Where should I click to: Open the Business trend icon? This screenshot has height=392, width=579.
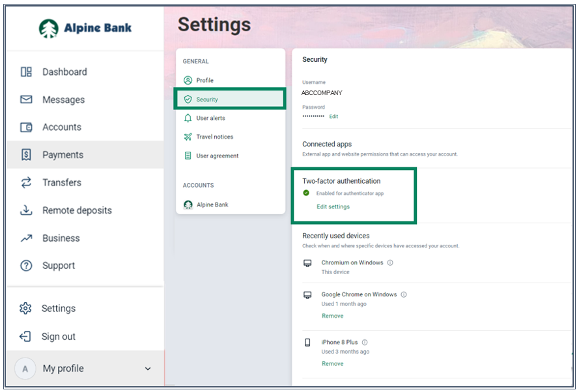point(26,238)
